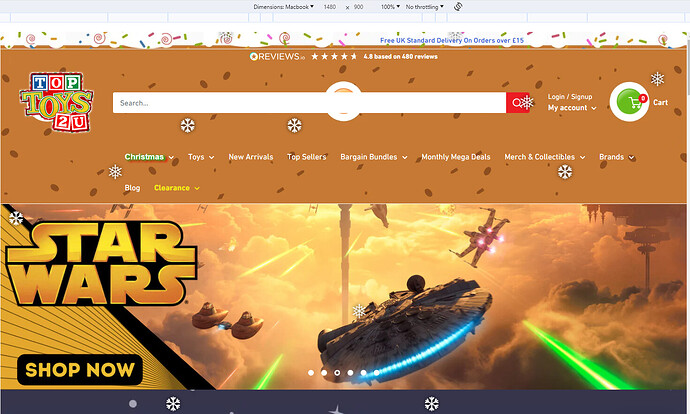
Task: Expand the Merch & Collectibles menu
Action: pos(545,157)
